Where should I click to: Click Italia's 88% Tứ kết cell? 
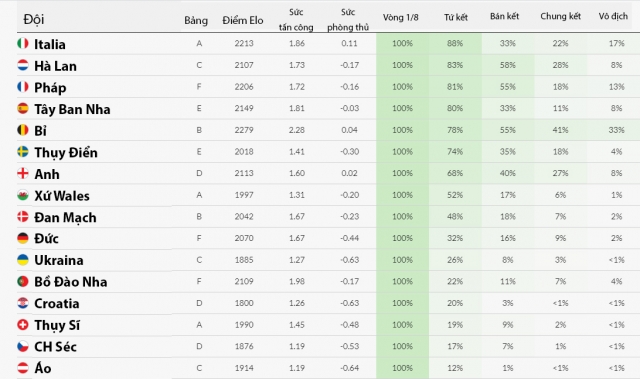coord(455,43)
